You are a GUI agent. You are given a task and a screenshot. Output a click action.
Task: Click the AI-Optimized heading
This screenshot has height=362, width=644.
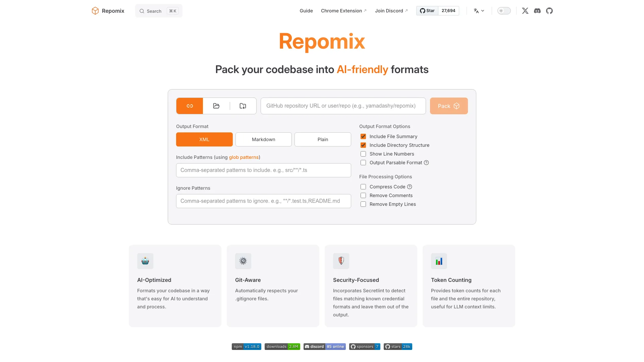tap(154, 280)
